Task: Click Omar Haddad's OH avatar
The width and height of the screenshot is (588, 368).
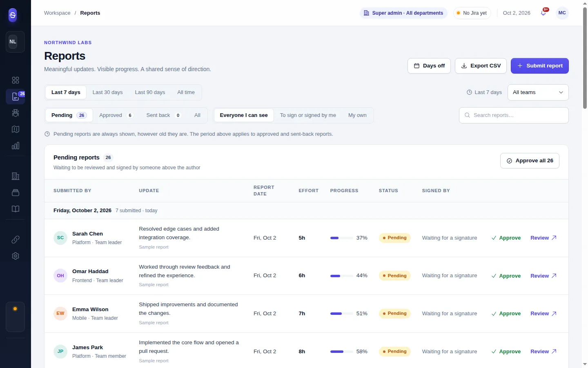Action: pyautogui.click(x=60, y=276)
